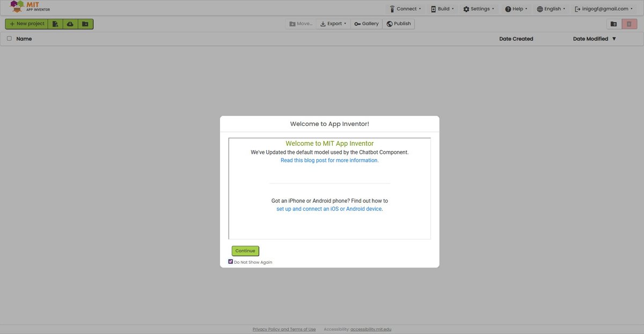
Task: Sort by Date Created column
Action: pos(516,39)
